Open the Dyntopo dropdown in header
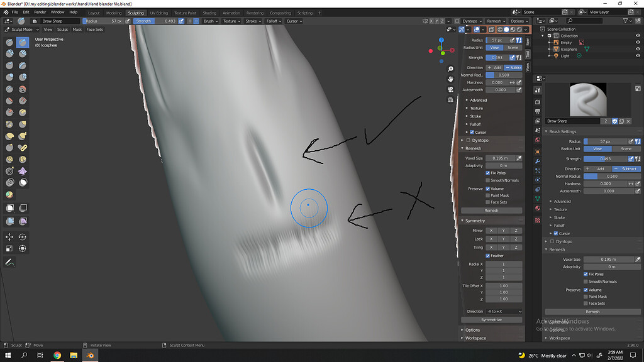The width and height of the screenshot is (644, 362). (472, 21)
